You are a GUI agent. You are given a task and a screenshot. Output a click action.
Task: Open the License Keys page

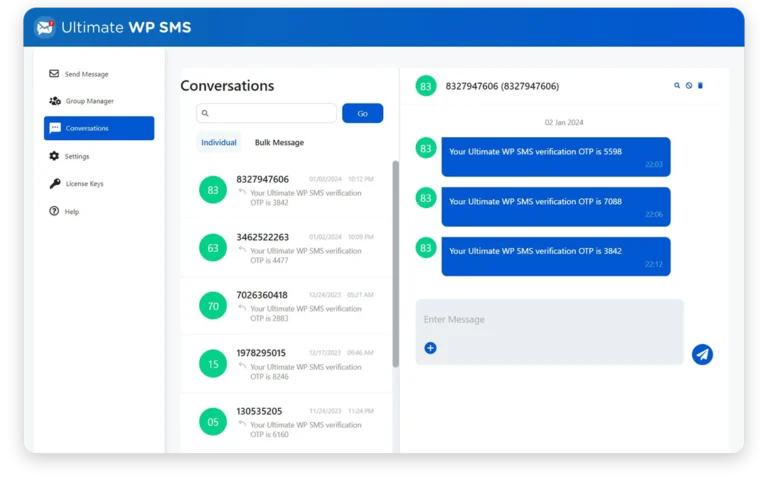click(x=99, y=184)
